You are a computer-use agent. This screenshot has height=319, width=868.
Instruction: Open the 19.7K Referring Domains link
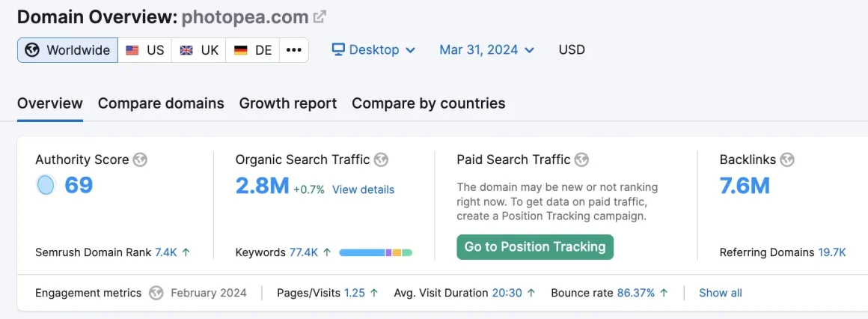pyautogui.click(x=832, y=252)
